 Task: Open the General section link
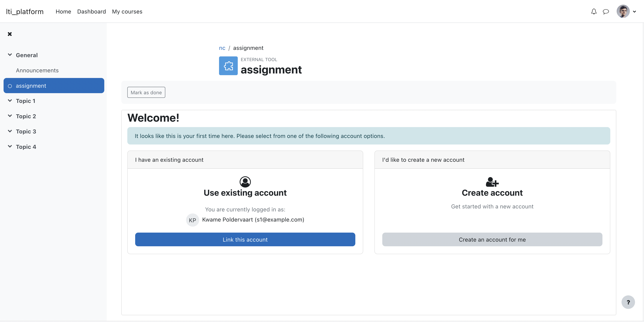pos(27,55)
